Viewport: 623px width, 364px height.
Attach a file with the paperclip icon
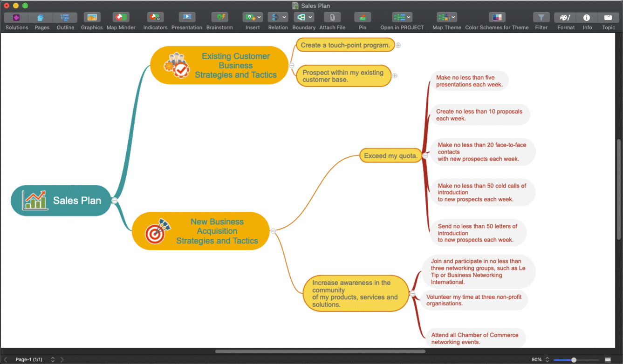click(332, 18)
